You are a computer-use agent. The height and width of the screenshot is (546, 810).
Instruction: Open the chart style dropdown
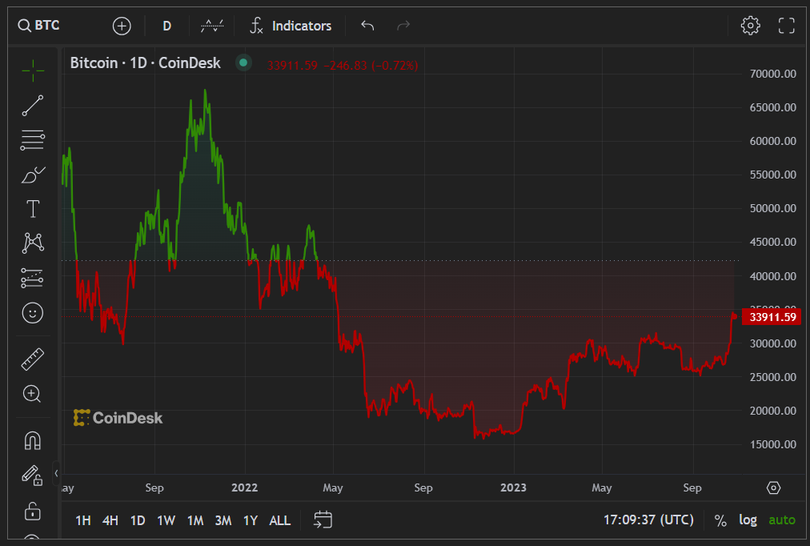pos(212,25)
